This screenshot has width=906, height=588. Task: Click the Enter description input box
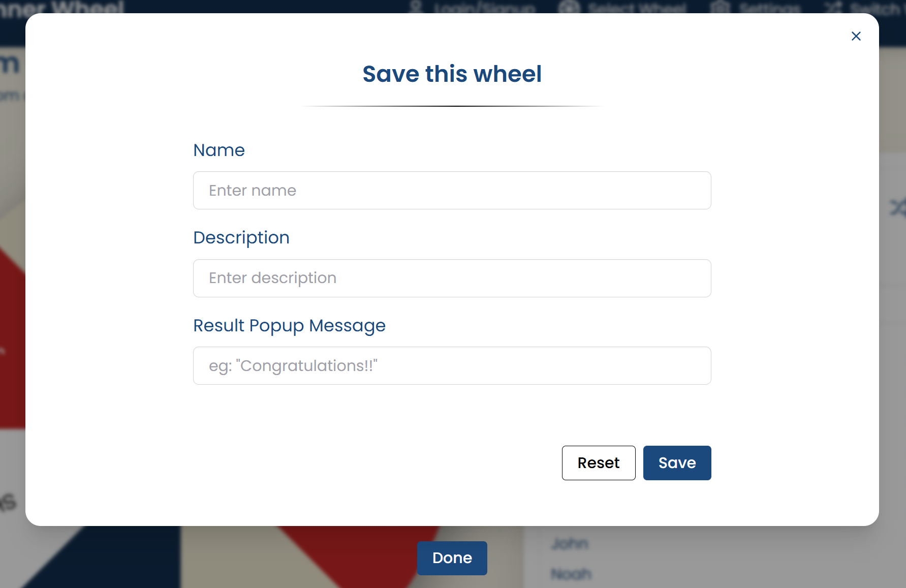click(x=452, y=278)
